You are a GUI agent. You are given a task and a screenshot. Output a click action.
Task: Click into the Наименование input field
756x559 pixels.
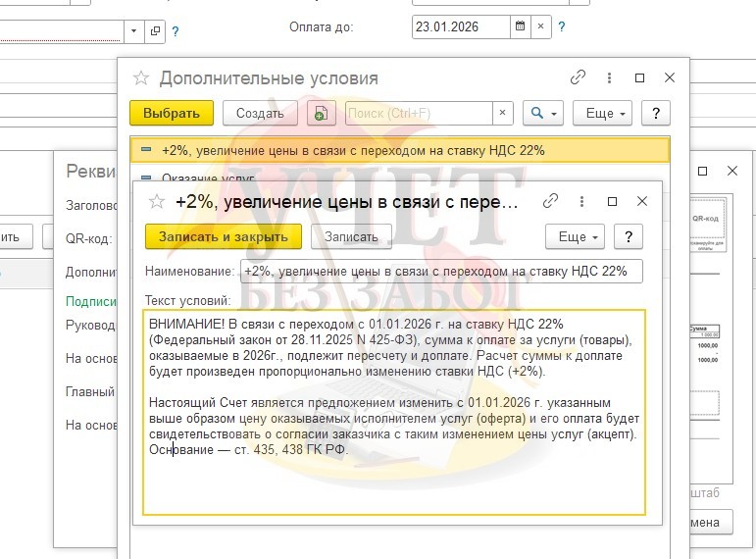pyautogui.click(x=440, y=271)
